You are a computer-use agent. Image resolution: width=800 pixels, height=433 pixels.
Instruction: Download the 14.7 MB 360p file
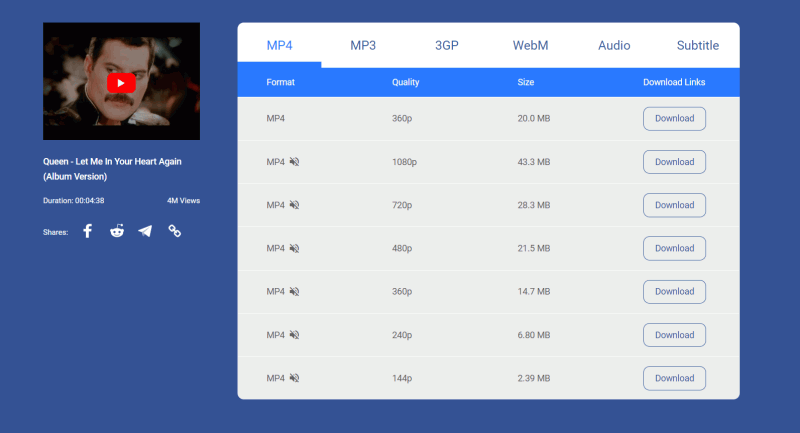(x=674, y=292)
